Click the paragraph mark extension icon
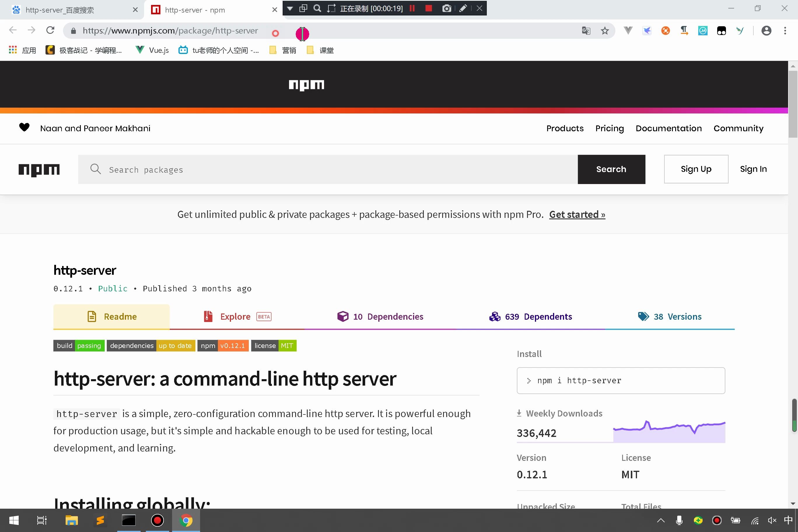 tap(684, 31)
